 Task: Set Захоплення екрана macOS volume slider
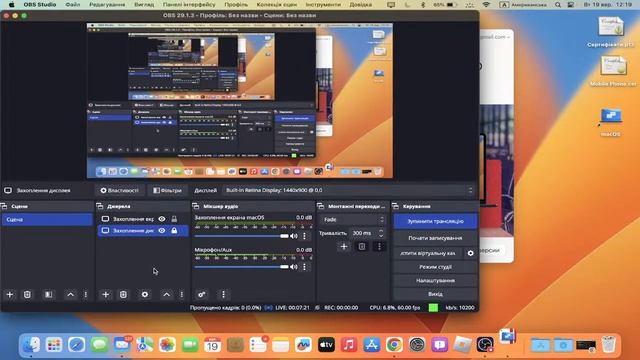click(x=241, y=236)
